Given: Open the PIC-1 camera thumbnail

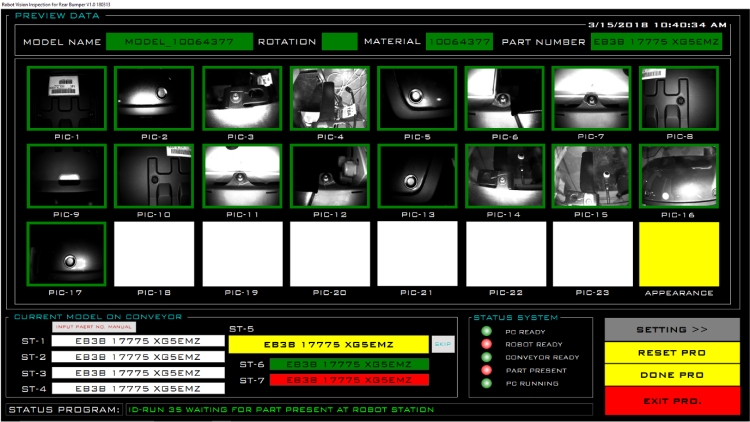Looking at the screenshot, I should [65, 98].
